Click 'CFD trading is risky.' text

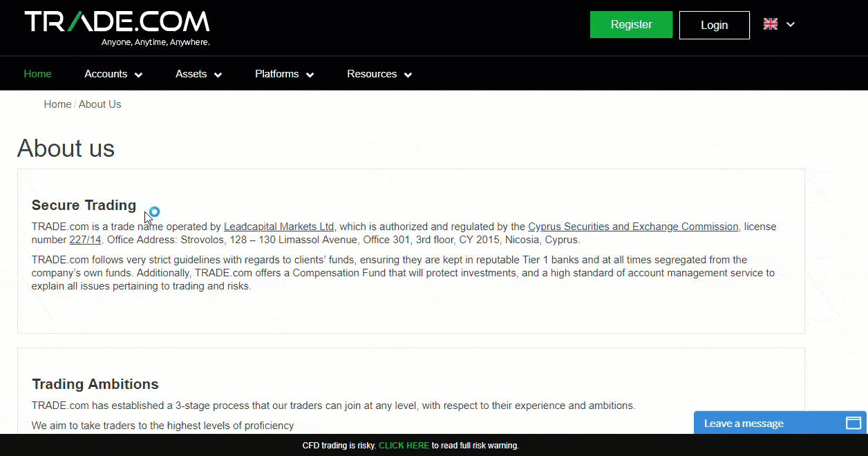tap(339, 446)
